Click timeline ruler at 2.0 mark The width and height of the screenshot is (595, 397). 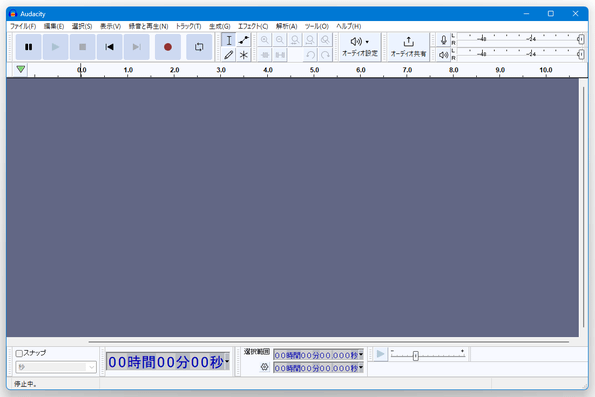point(174,70)
